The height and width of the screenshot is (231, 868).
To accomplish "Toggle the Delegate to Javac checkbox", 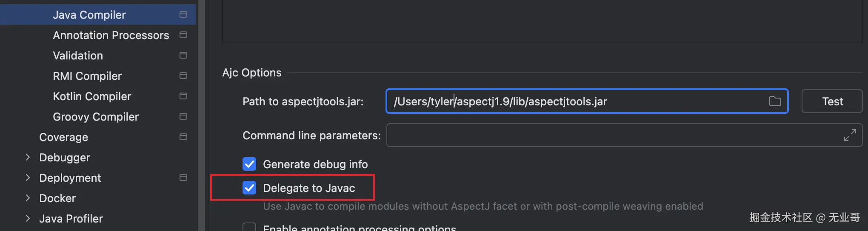I will click(x=249, y=188).
